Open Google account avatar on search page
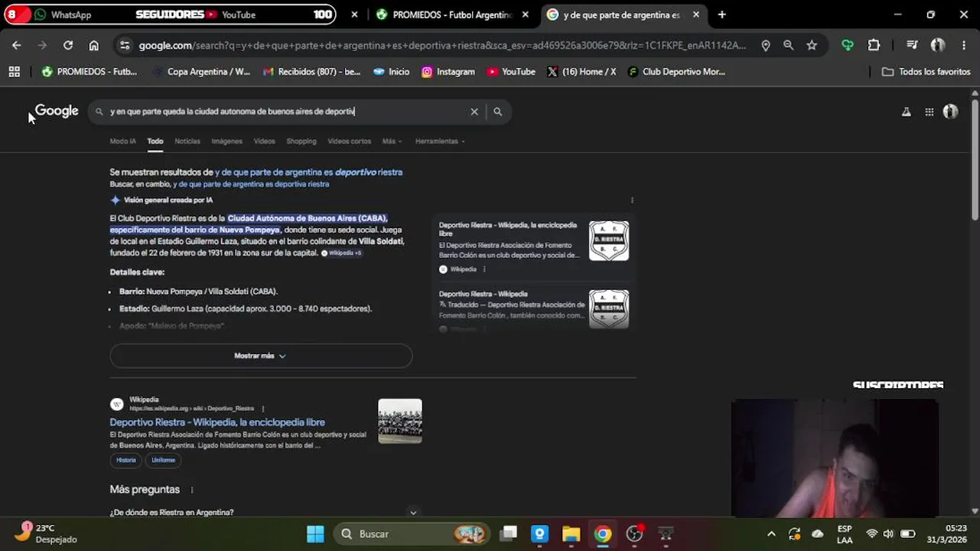 point(951,112)
